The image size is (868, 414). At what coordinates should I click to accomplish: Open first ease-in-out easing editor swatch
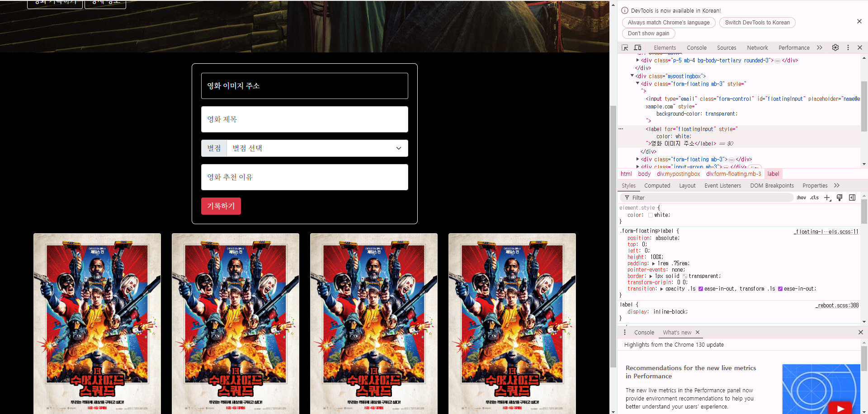[x=700, y=289]
